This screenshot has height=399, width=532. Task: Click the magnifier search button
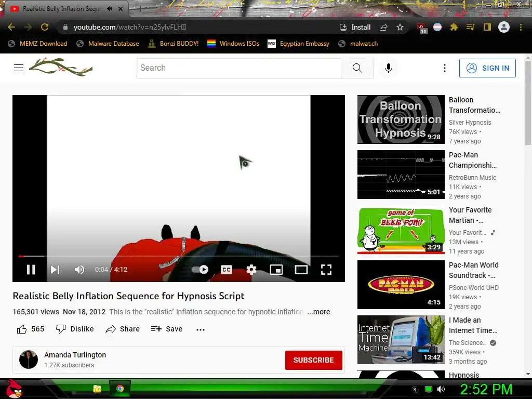357,68
